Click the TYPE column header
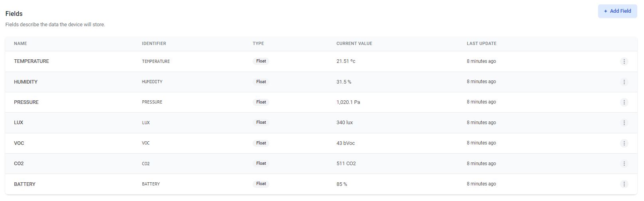644x201 pixels. pos(258,43)
